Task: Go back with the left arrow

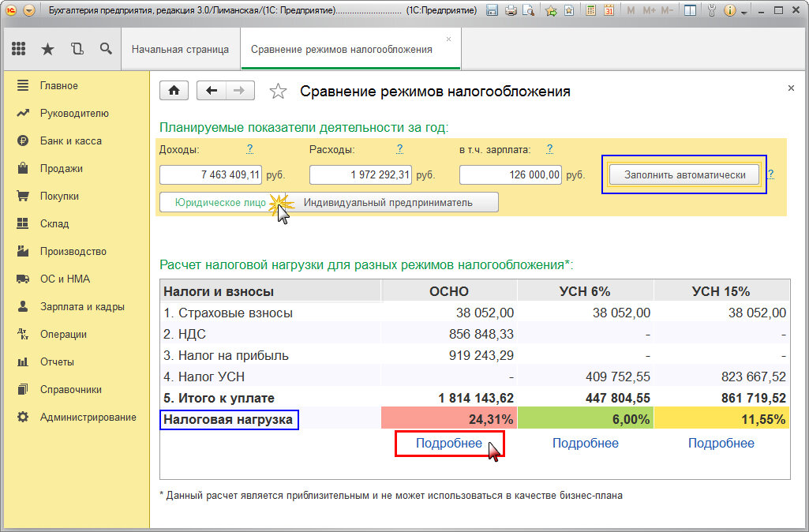Action: (212, 91)
